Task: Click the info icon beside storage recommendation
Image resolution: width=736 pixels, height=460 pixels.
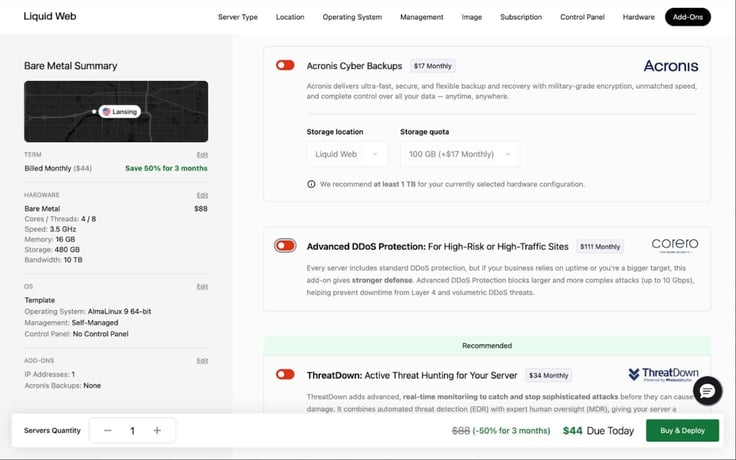Action: 311,184
